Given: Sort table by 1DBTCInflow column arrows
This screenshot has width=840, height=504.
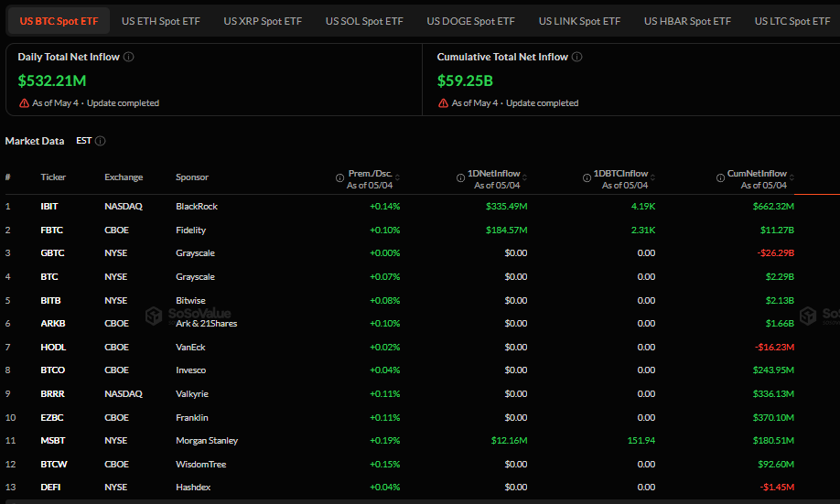Looking at the screenshot, I should point(652,177).
